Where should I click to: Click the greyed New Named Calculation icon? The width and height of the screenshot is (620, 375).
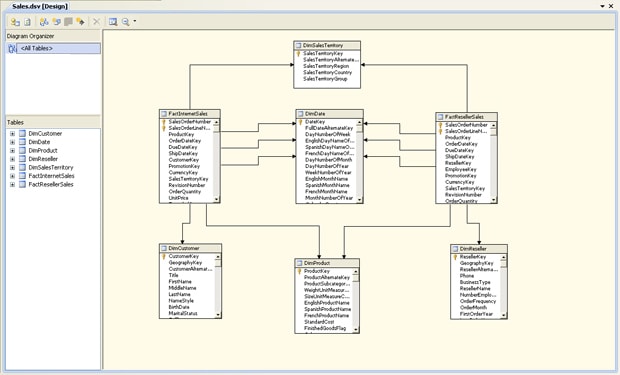(68, 22)
